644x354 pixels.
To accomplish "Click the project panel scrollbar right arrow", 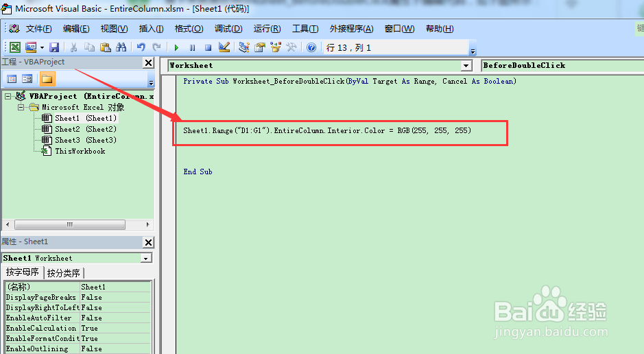I will click(x=147, y=224).
